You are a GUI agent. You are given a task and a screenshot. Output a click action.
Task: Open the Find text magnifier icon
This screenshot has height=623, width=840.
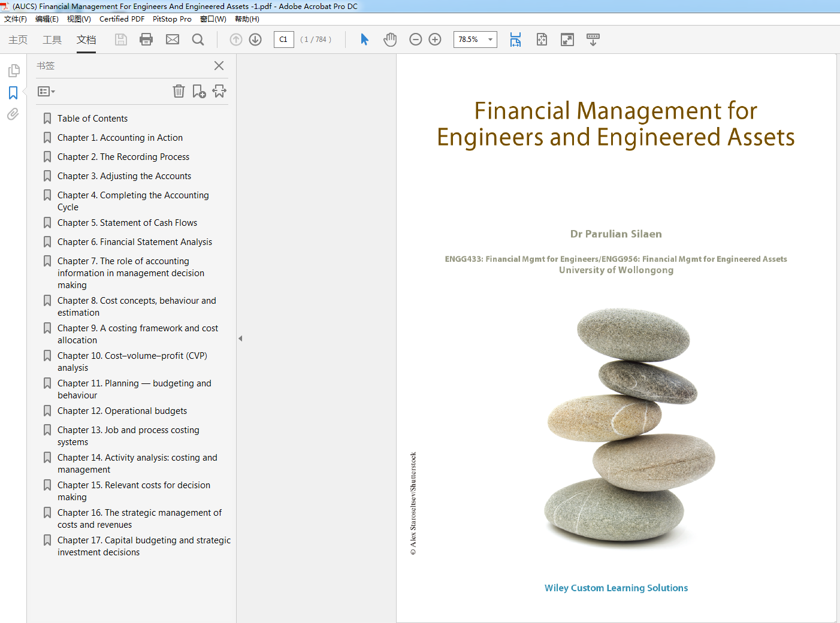click(198, 40)
